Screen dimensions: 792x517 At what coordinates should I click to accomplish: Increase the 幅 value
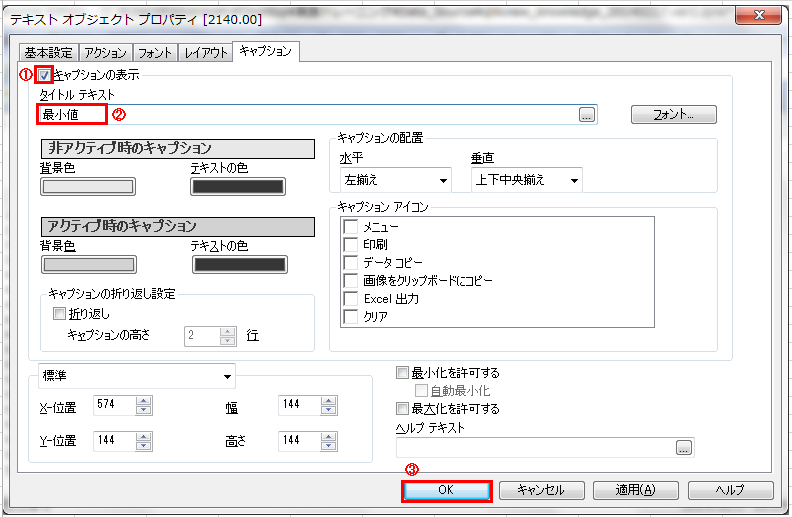[x=329, y=401]
